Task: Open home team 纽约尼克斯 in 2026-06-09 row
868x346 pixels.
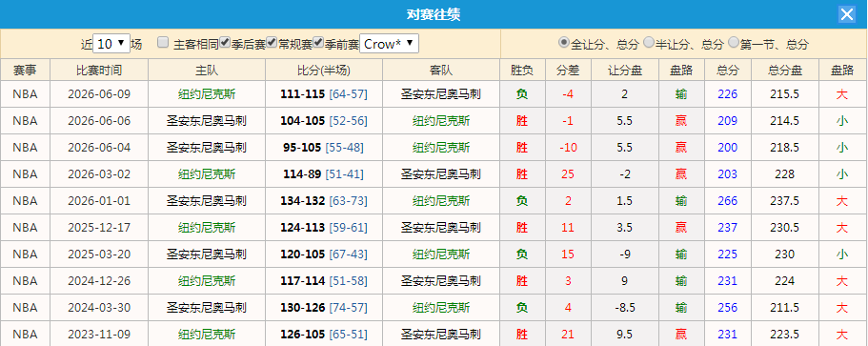Action: (x=207, y=94)
